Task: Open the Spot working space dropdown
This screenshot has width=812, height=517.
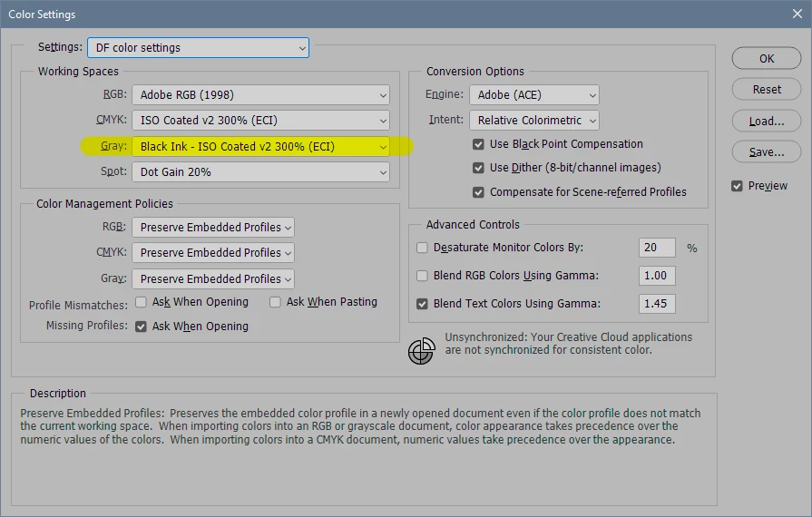Action: 261,172
